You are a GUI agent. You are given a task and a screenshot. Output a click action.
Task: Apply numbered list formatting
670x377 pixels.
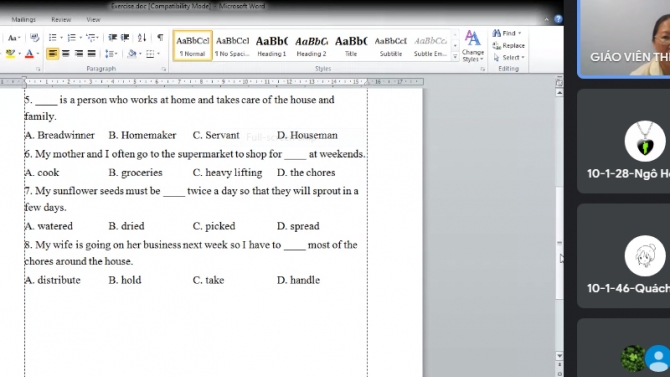[x=71, y=38]
